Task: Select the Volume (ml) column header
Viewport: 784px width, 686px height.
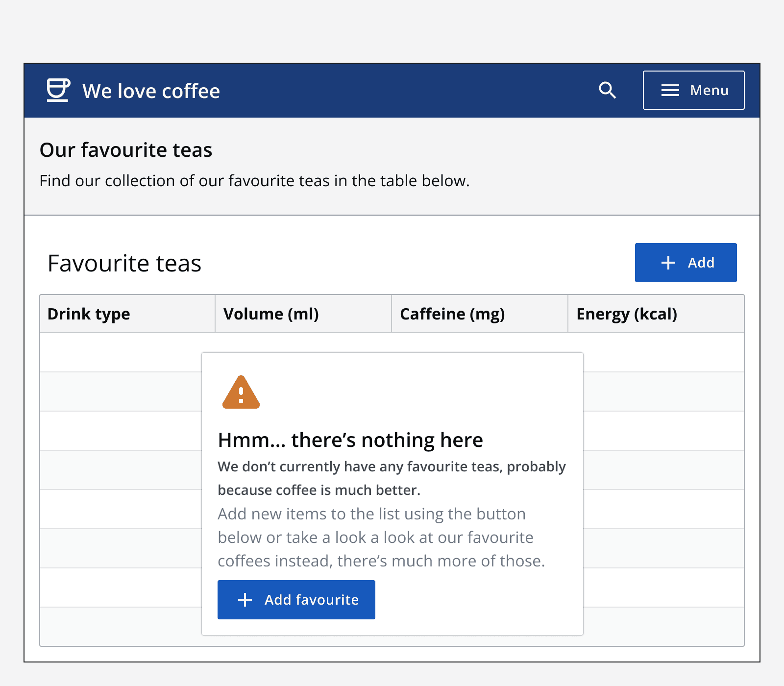Action: [x=271, y=314]
